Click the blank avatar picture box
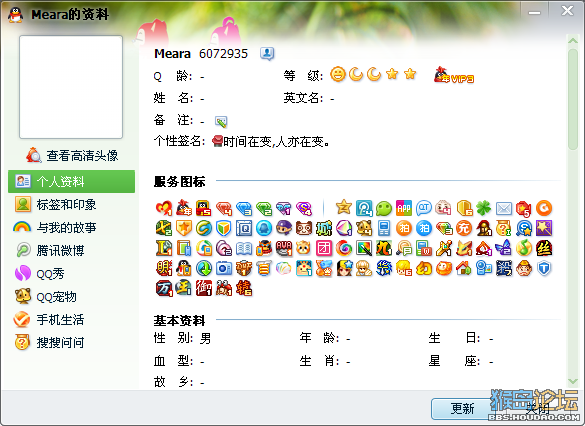This screenshot has height=426, width=585. point(71,87)
